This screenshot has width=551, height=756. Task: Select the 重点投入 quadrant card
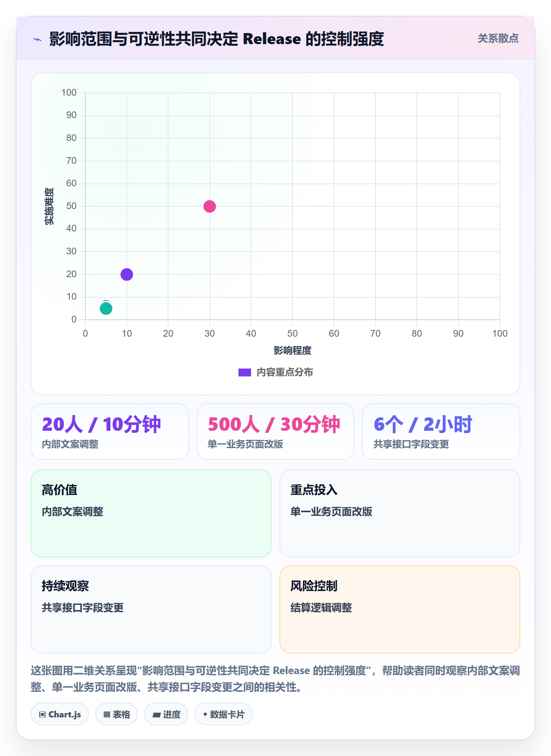pyautogui.click(x=400, y=513)
